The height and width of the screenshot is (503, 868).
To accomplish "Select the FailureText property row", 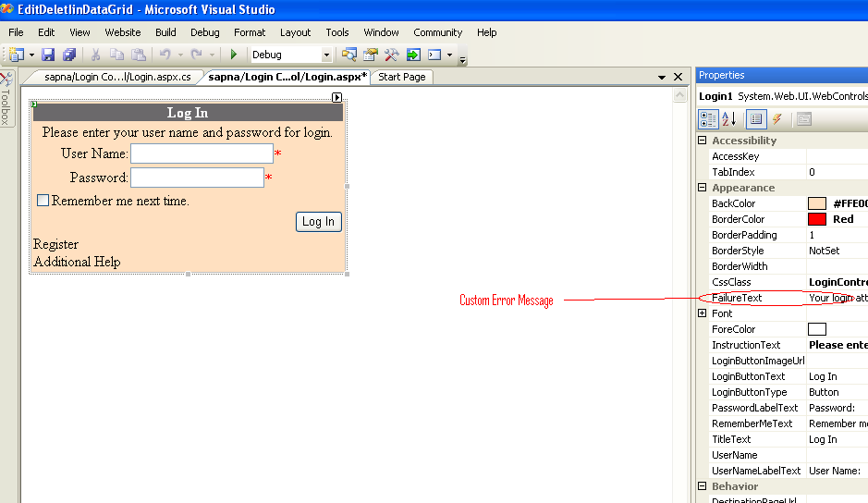I will (789, 298).
